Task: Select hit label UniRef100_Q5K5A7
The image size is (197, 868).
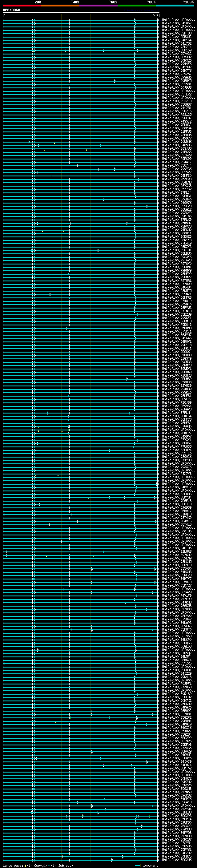Action: 177,223
